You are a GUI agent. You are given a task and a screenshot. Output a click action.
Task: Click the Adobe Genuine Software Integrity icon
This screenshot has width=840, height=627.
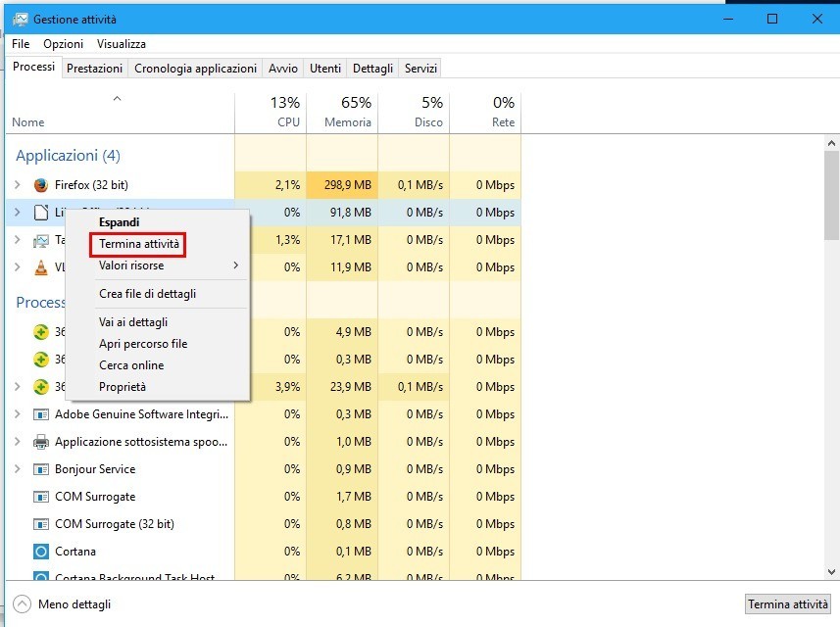coord(41,414)
